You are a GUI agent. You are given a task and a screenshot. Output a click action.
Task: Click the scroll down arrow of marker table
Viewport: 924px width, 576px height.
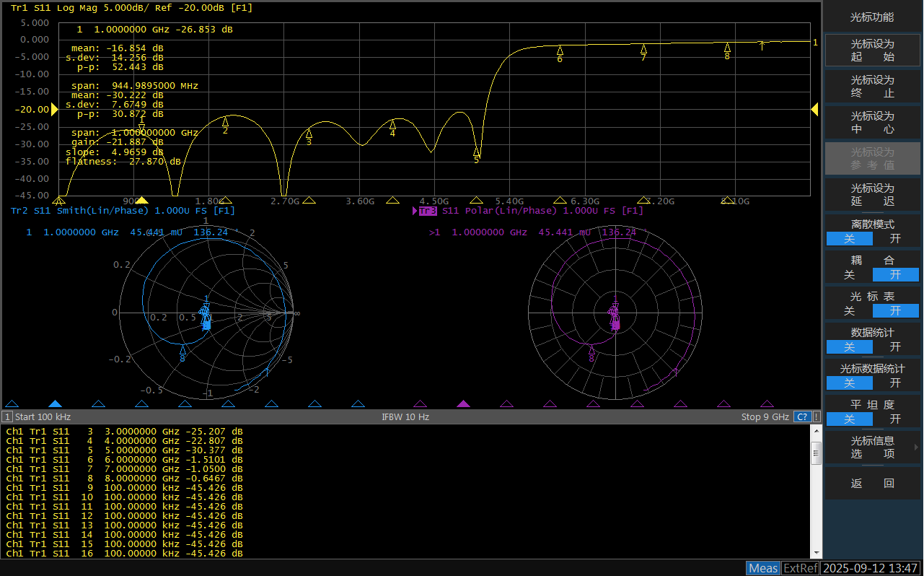(x=817, y=552)
